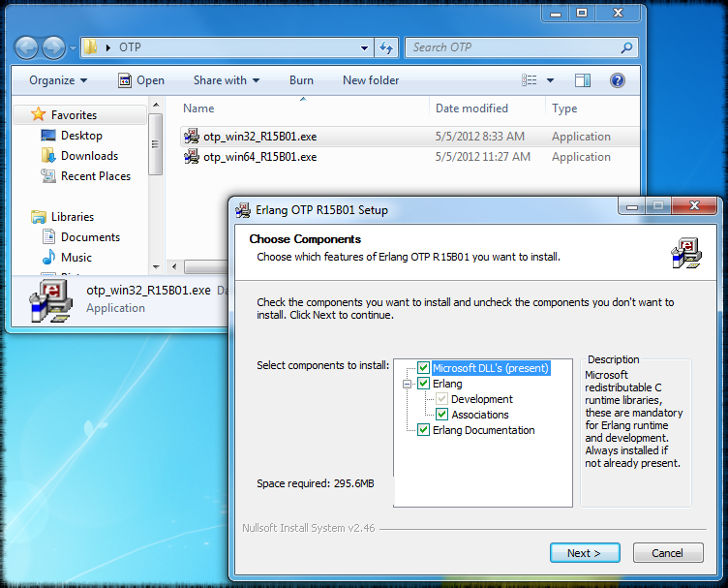Minimize the Erlang OTP Setup dialog
This screenshot has height=588, width=728.
point(632,205)
